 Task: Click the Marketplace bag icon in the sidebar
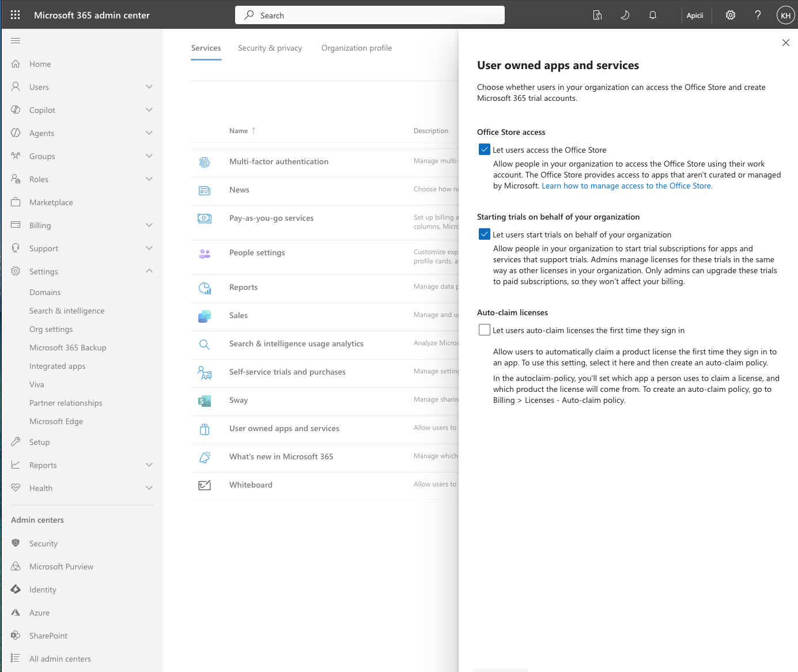[16, 202]
